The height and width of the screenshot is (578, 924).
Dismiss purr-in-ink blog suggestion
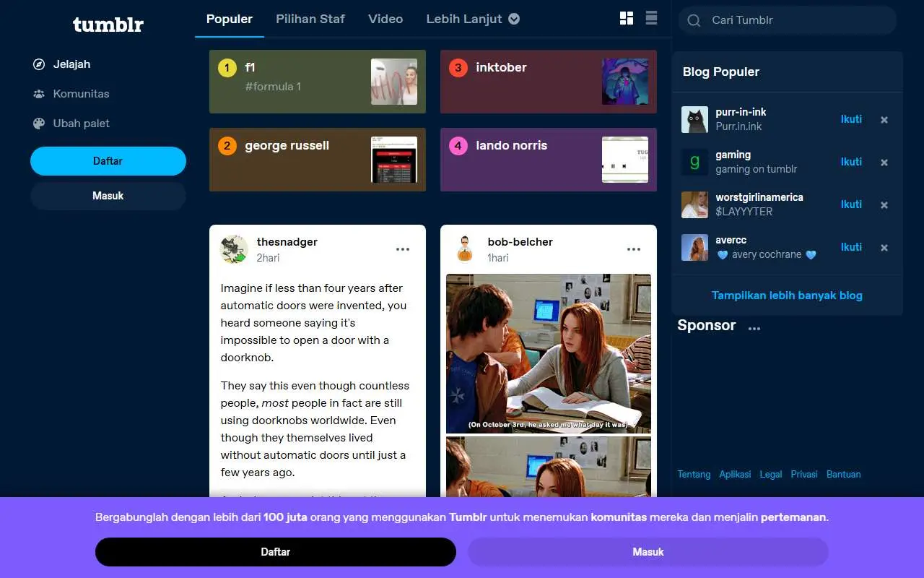coord(884,120)
